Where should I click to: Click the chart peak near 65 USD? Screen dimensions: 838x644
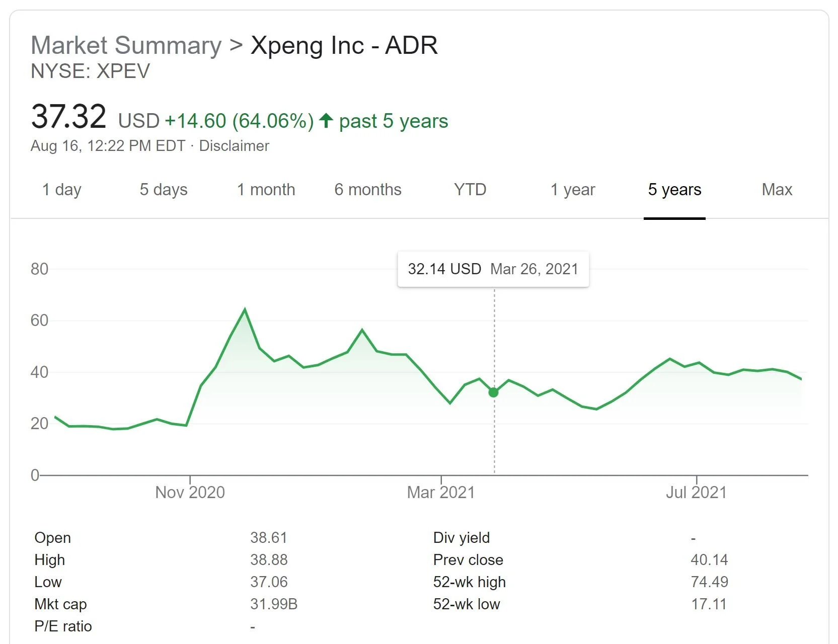(245, 309)
